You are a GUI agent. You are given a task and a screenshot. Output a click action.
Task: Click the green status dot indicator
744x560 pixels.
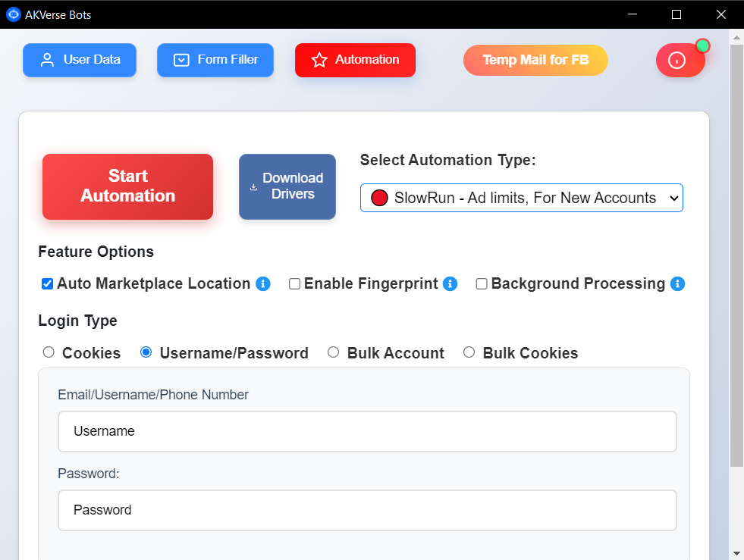pos(703,46)
